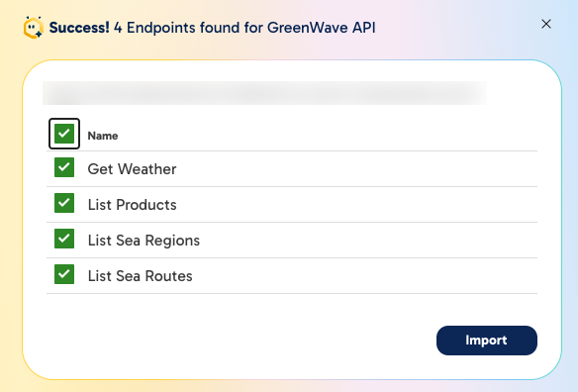The height and width of the screenshot is (392, 578).
Task: Close the endpoints found dialog
Action: [546, 24]
